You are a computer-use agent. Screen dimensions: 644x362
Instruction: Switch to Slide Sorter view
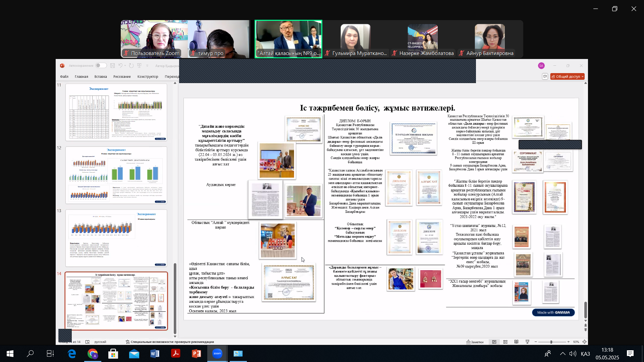coord(505,342)
